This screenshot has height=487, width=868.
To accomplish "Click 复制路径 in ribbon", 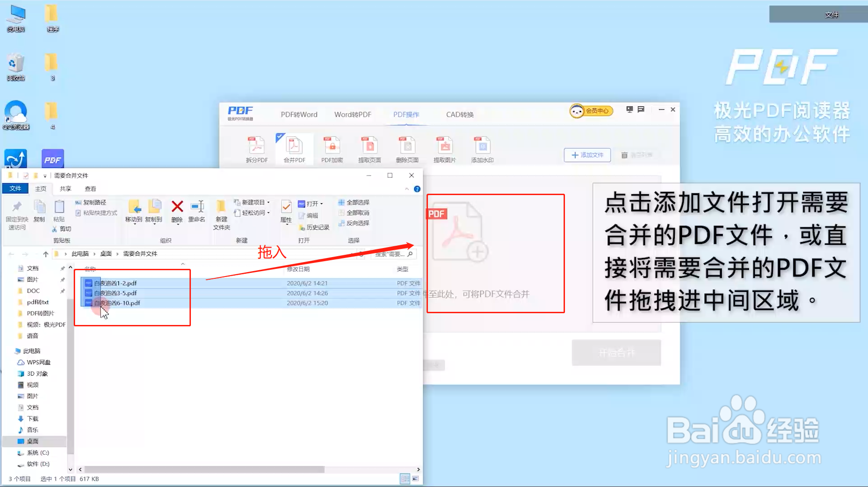I will point(91,202).
